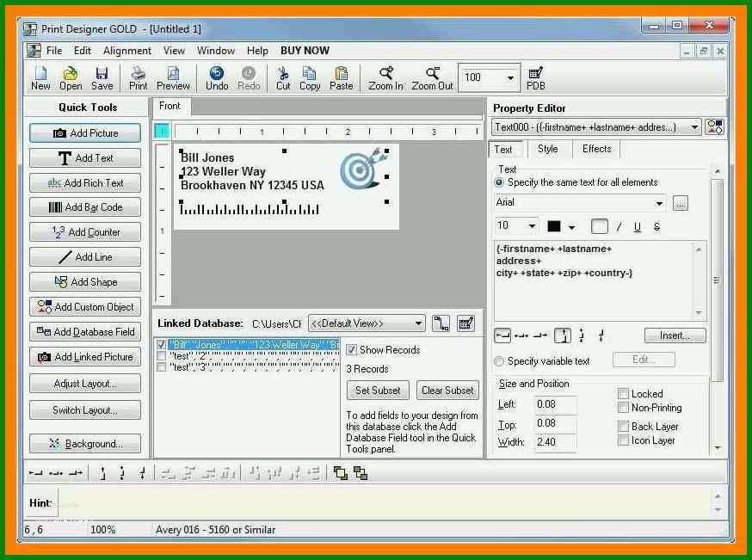Cut the selected element
This screenshot has width=752, height=560.
tap(283, 78)
